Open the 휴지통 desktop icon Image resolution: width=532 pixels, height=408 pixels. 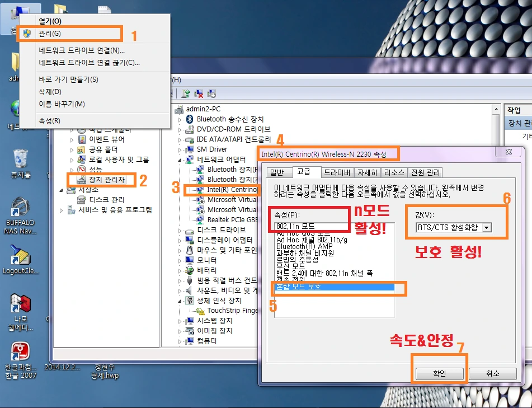pos(21,163)
